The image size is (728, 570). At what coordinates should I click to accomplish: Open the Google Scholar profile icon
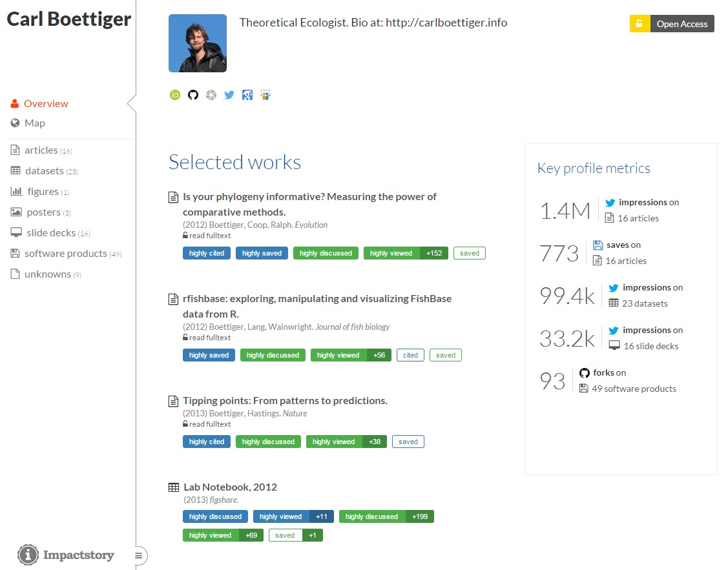click(247, 95)
